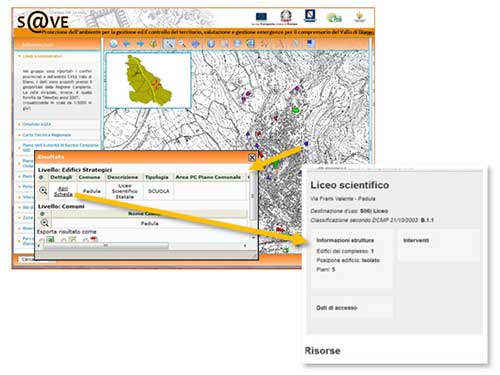Activate the pan tool with blue cross arrows
500x375 pixels.
[x=196, y=44]
